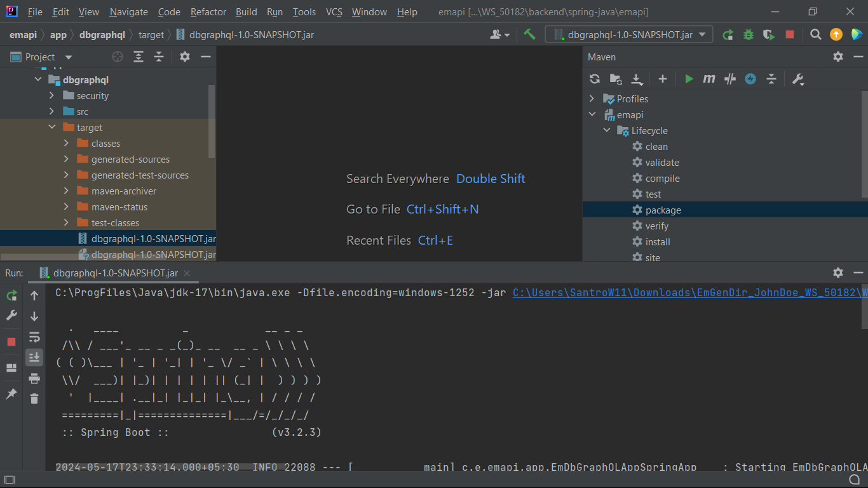The image size is (868, 488).
Task: Open the Project panel gear options
Action: tap(185, 57)
